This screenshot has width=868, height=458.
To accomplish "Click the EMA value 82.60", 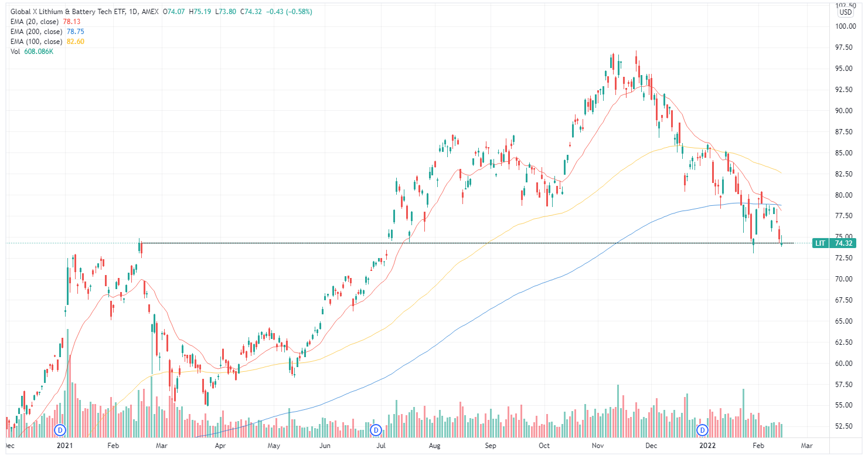I will click(x=75, y=42).
